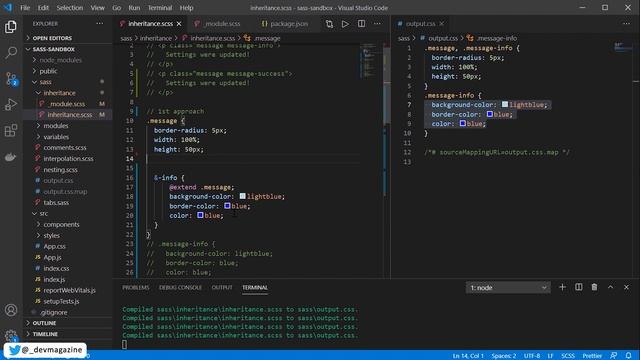Viewport: 640px width, 360px height.
Task: Expand the variables folder
Action: [x=56, y=137]
